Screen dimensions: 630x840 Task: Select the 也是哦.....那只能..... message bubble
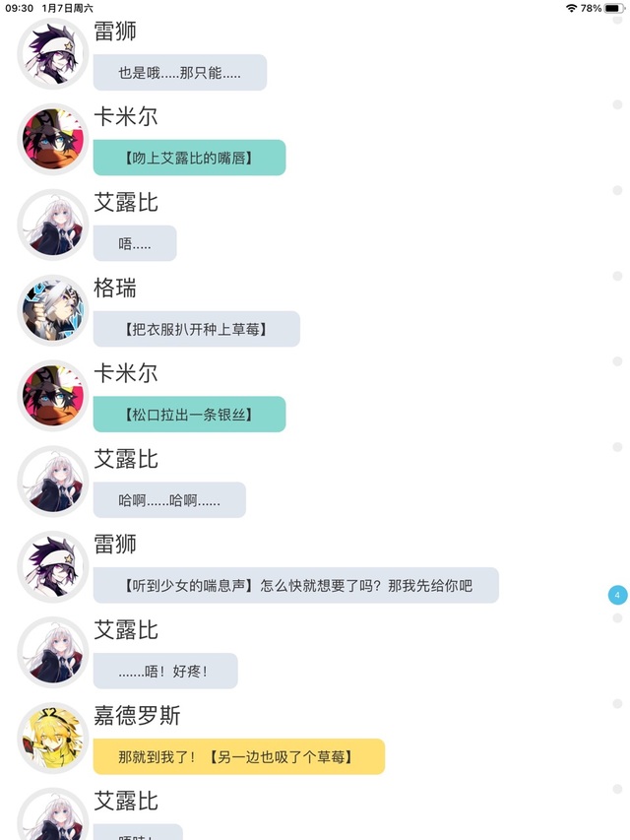click(180, 72)
